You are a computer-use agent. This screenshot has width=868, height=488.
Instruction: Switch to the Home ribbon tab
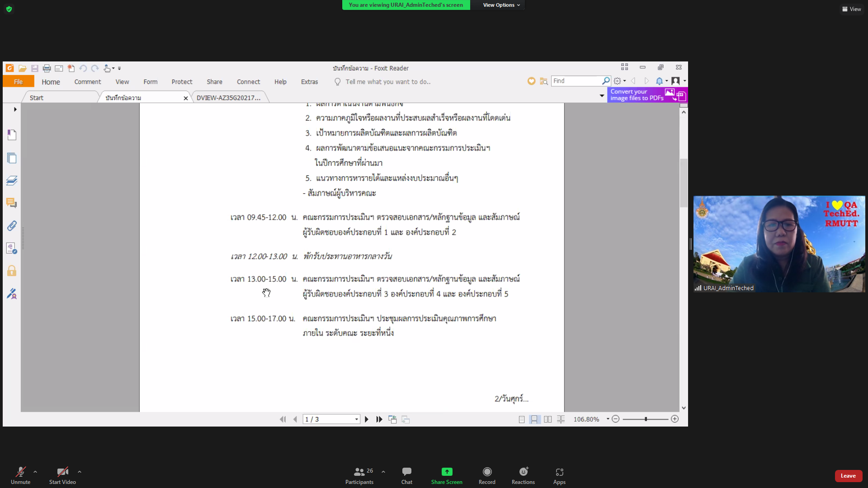51,82
